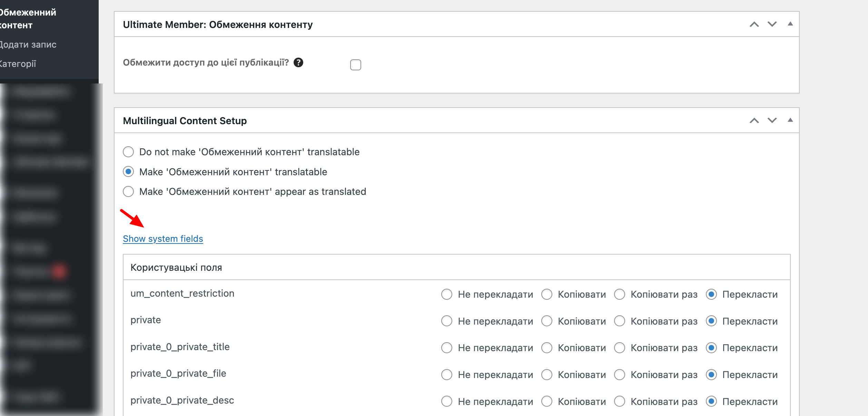Screen dimensions: 868x416
Task: Open Додати запис in sidebar
Action: click(28, 44)
